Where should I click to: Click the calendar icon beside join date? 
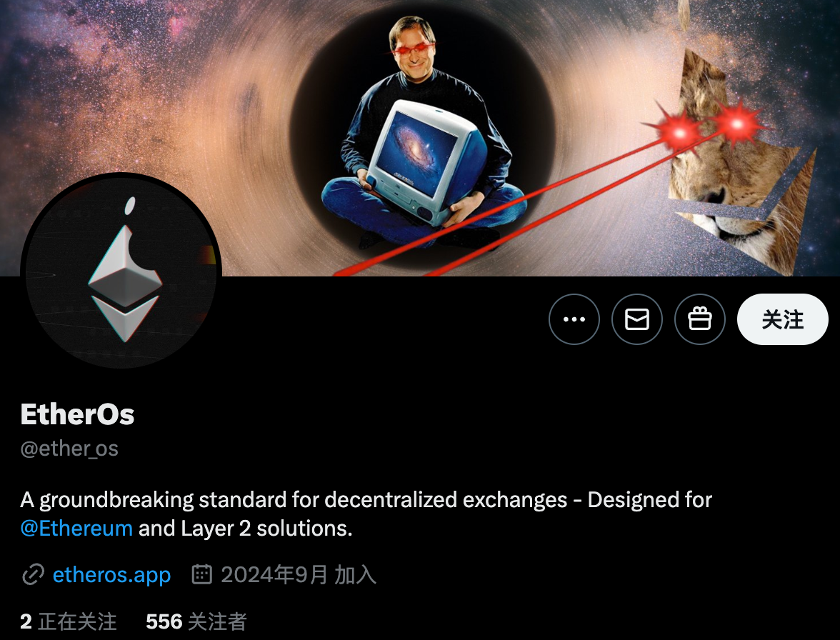tap(202, 574)
